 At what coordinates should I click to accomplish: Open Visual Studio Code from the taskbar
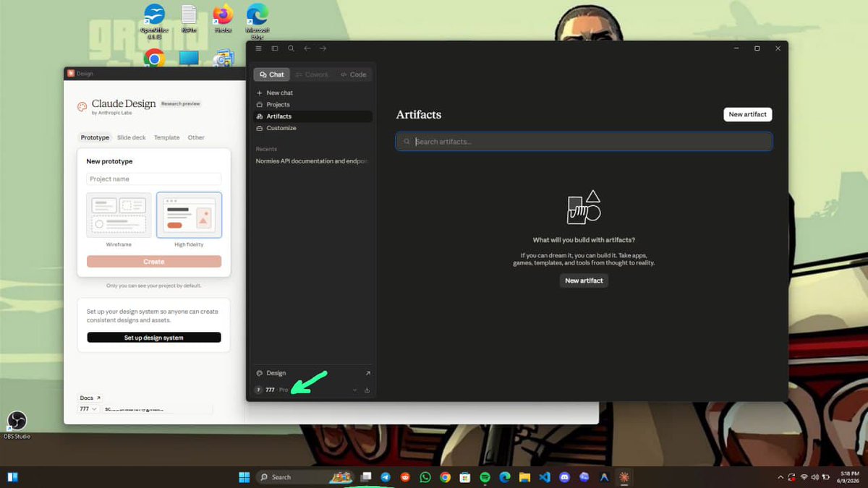545,477
